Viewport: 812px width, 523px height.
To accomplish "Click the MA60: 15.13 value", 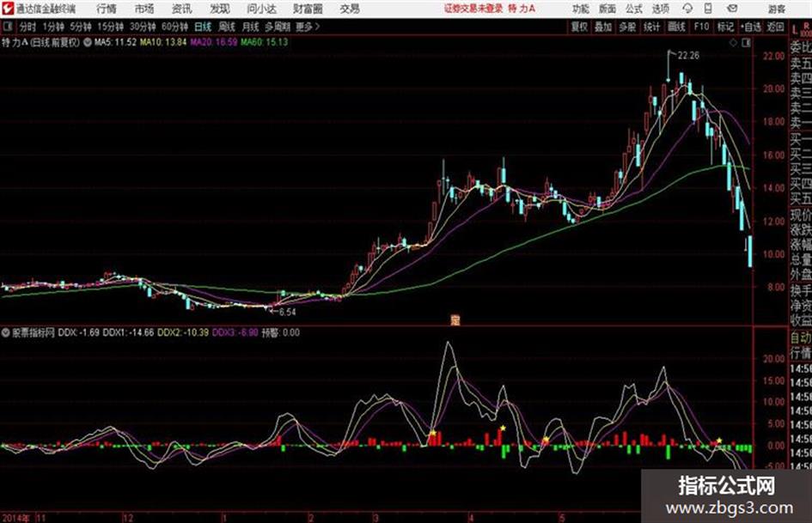I will point(264,42).
